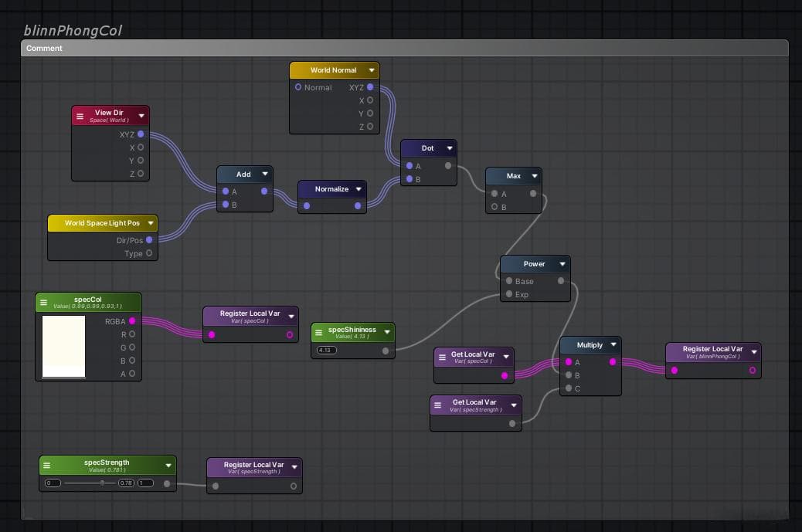
Task: Click the Power node output port
Action: click(x=561, y=280)
